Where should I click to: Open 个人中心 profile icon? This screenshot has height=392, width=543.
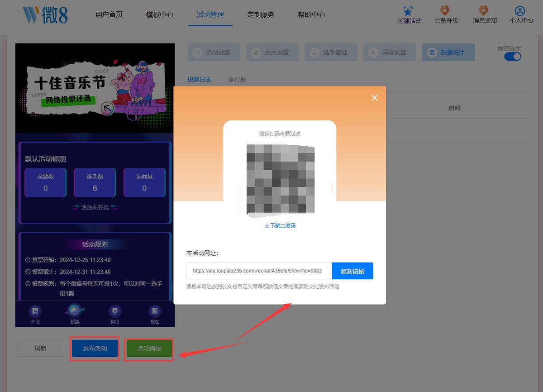pos(520,11)
